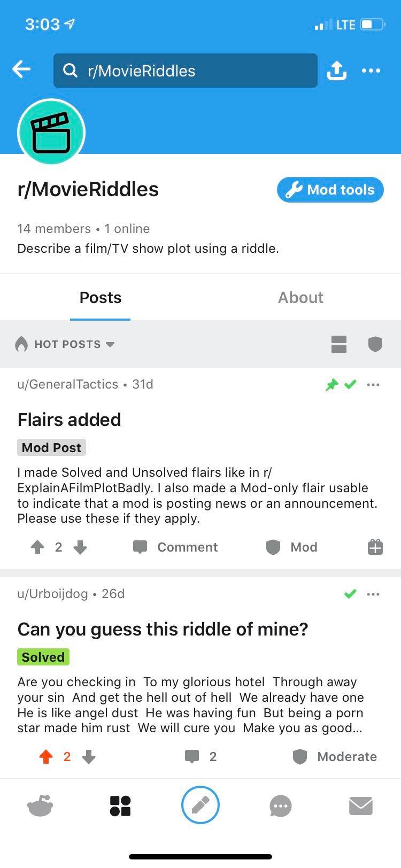Create a new post with the pencil icon

tap(200, 805)
